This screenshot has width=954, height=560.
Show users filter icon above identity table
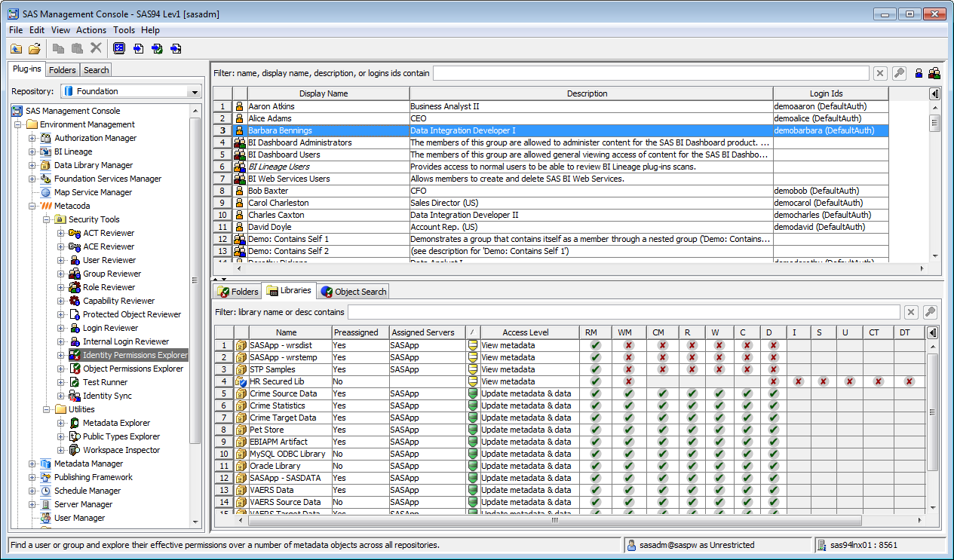pyautogui.click(x=919, y=73)
